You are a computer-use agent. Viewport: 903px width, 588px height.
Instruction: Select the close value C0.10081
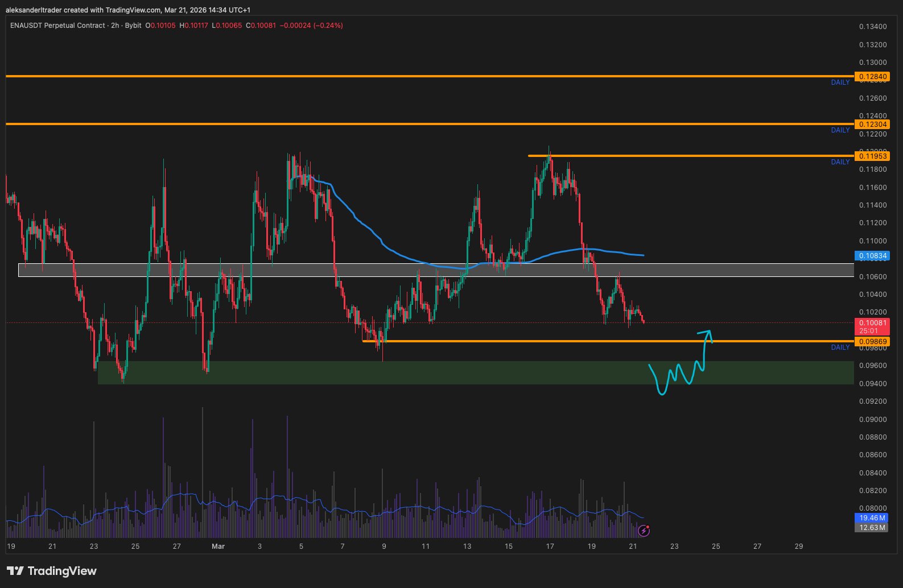point(261,26)
